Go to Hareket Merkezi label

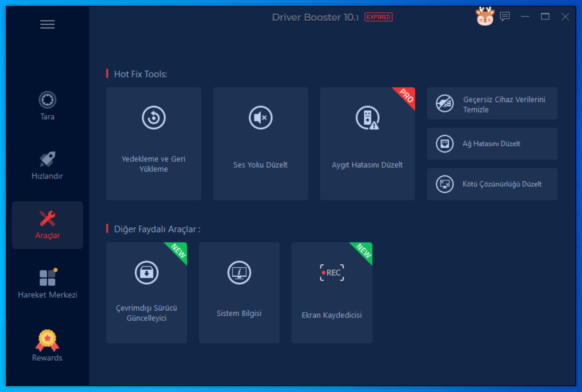coord(48,295)
